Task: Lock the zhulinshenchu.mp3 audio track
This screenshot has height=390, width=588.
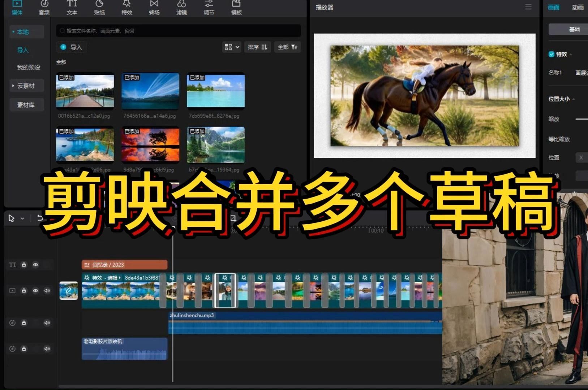Action: pos(24,323)
